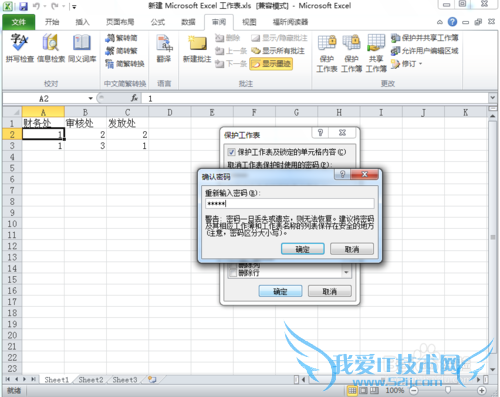Click the re-enter password field

click(290, 203)
